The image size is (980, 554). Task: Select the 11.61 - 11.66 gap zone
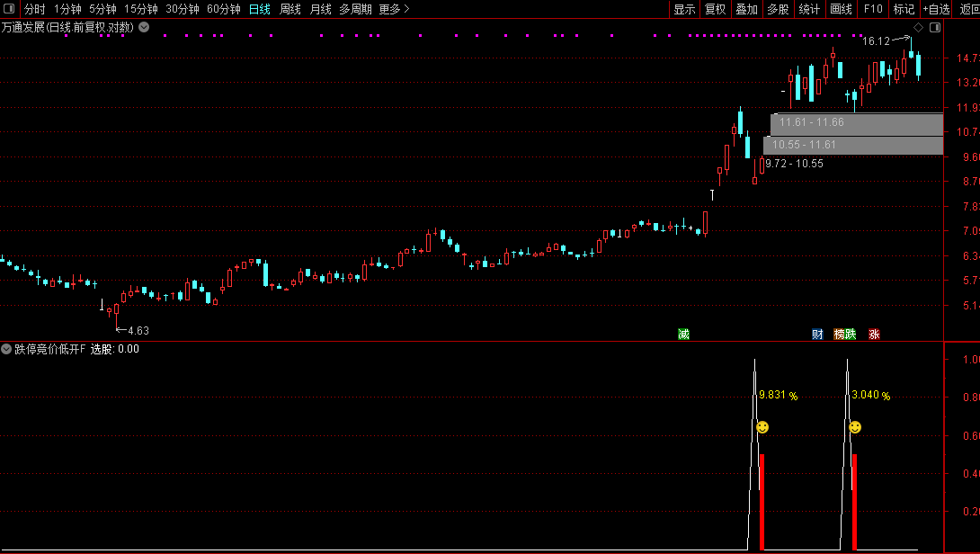click(x=857, y=124)
